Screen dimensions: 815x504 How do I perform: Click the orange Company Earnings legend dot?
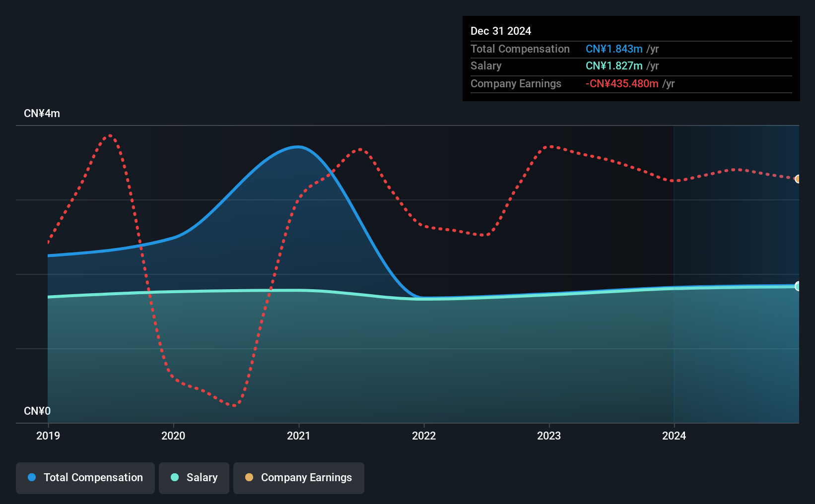(x=249, y=477)
